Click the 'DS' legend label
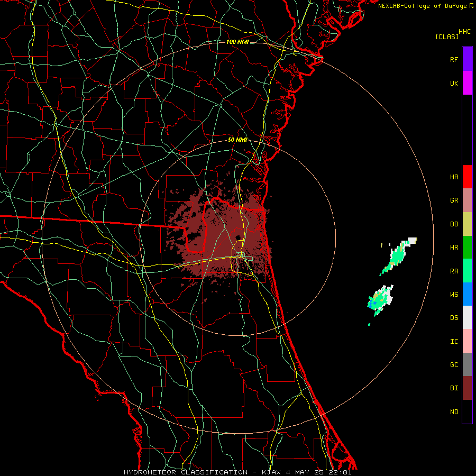The image size is (476, 476). click(454, 318)
